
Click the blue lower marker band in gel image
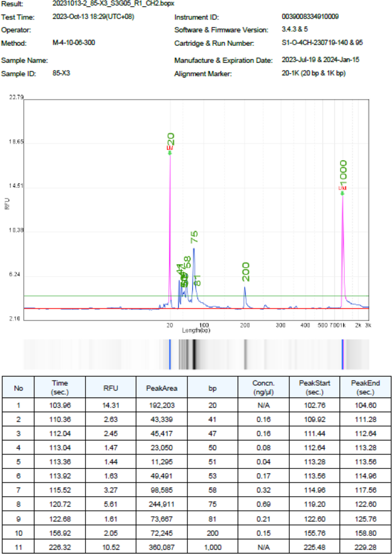170,354
